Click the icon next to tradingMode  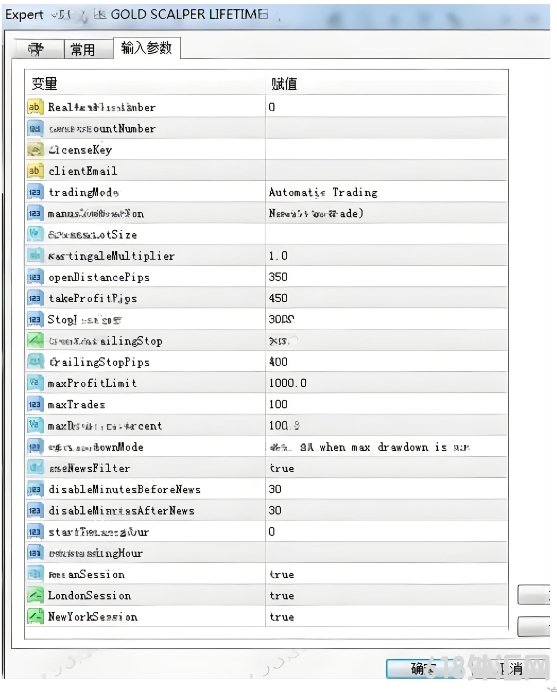click(x=35, y=192)
